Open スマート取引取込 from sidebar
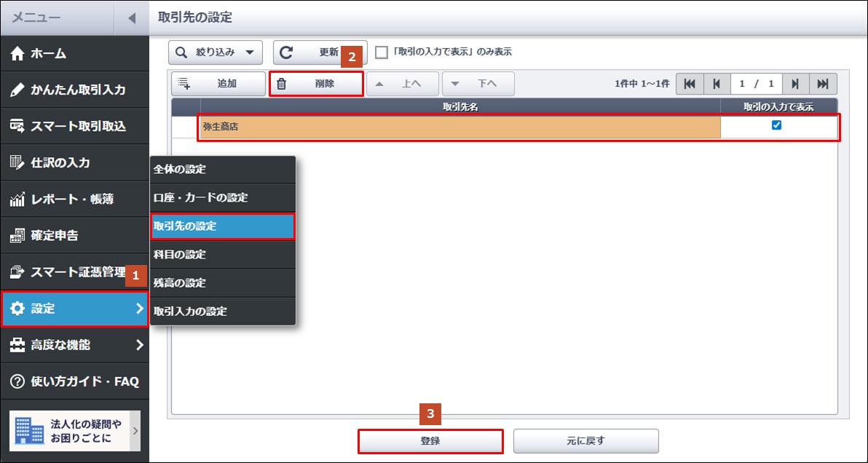The height and width of the screenshot is (463, 868). click(74, 126)
